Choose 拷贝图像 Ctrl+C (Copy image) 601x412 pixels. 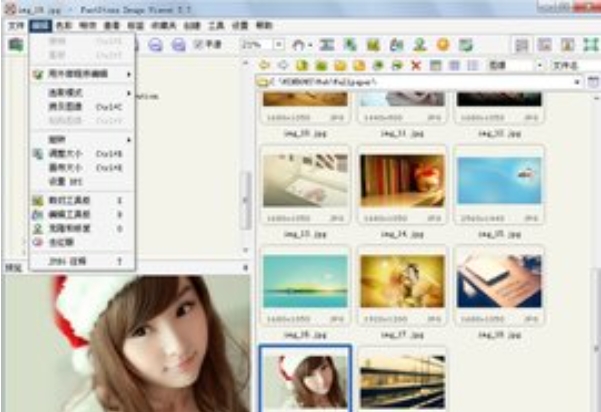(x=82, y=107)
